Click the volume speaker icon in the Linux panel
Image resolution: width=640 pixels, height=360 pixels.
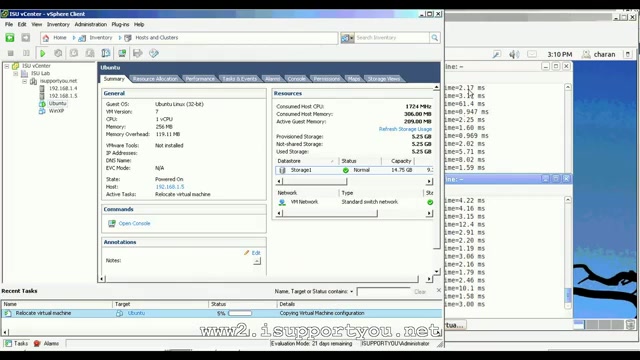[x=514, y=54]
